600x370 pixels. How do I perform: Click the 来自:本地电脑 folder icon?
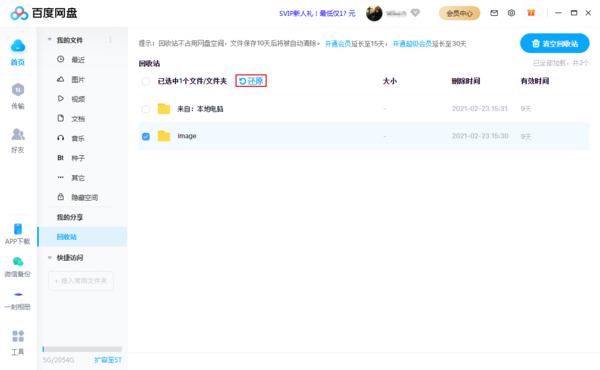164,109
